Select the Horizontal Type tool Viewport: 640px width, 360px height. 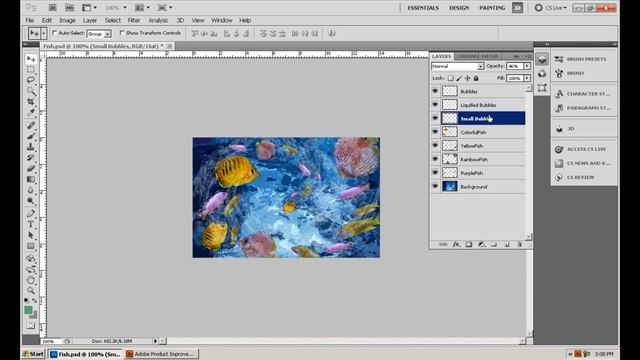click(x=31, y=224)
